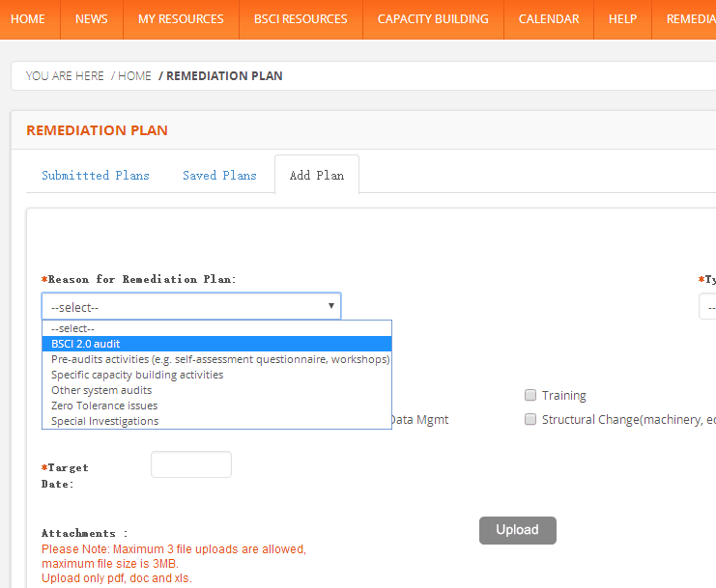Viewport: 716px width, 588px height.
Task: Collapse the Reason for Remediation Plan dropdown
Action: click(190, 307)
